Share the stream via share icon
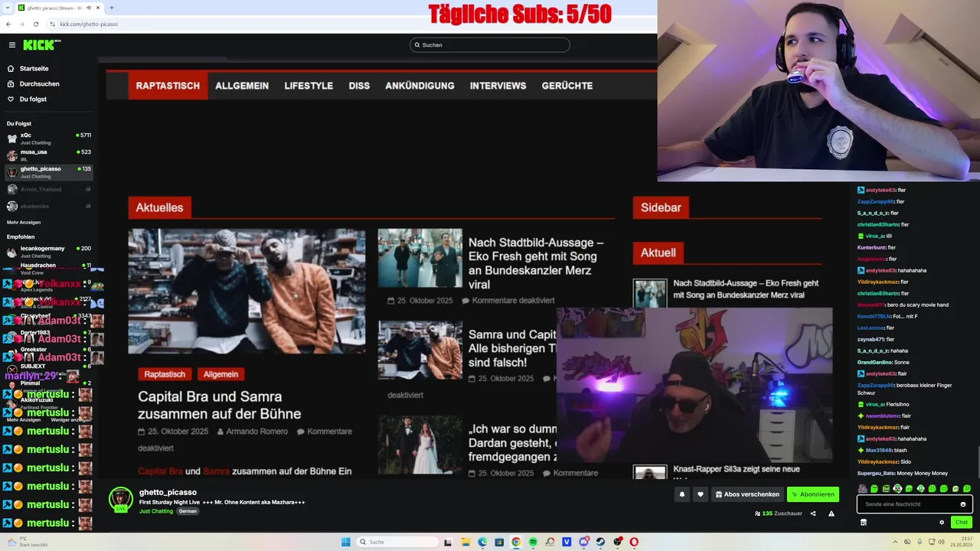The image size is (980, 551). click(813, 514)
